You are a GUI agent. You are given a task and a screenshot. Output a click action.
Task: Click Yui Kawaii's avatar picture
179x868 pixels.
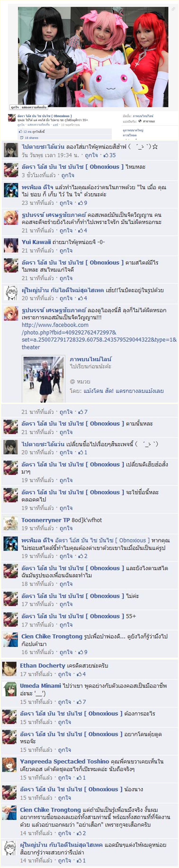[11, 246]
